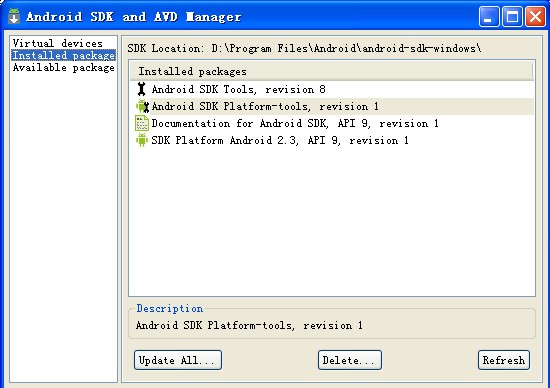Image resolution: width=550 pixels, height=388 pixels.
Task: Click the Description text 'Android SDK Platform-tools, revision 1'
Action: tap(249, 325)
